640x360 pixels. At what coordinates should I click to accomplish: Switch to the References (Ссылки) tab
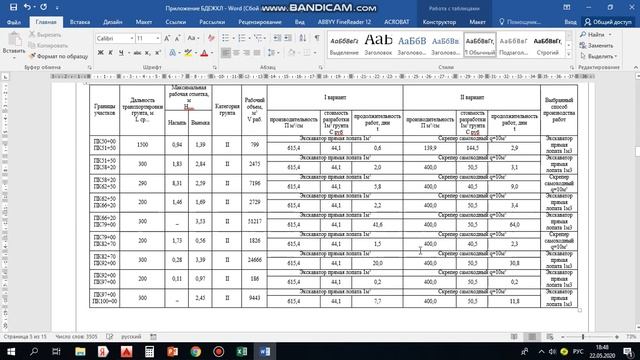pos(176,22)
